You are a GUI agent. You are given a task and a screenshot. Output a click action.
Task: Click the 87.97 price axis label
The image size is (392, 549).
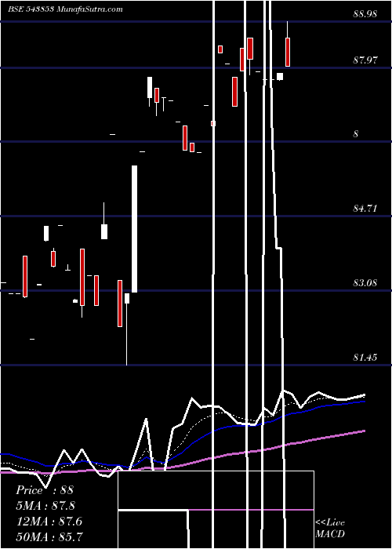pos(365,60)
